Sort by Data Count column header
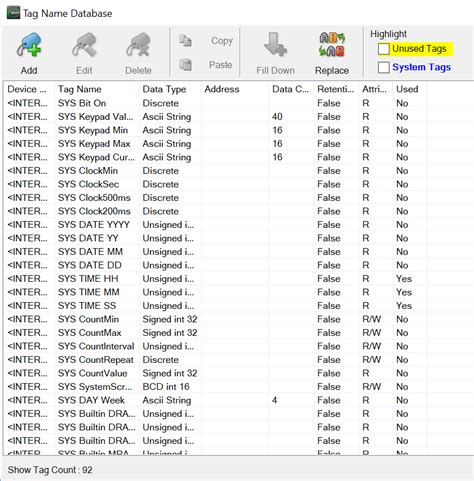Viewport: 474px width, 481px height. [x=291, y=89]
